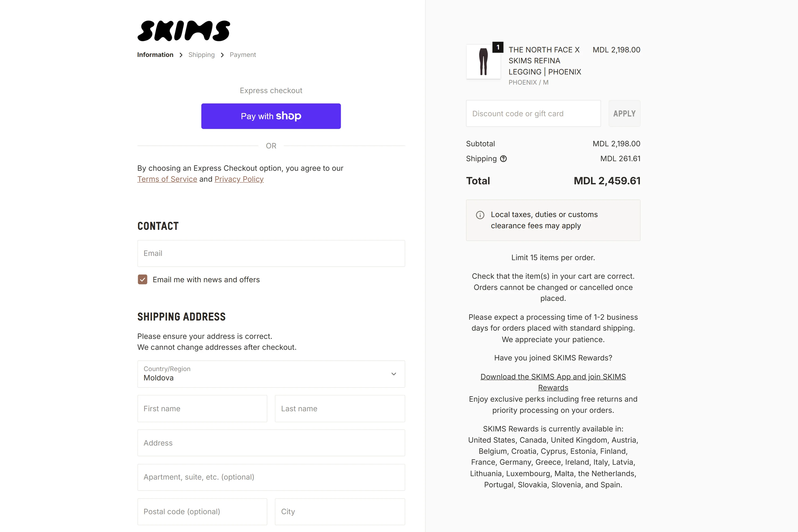798x532 pixels.
Task: Go to the Shipping breadcrumb step
Action: click(x=201, y=55)
